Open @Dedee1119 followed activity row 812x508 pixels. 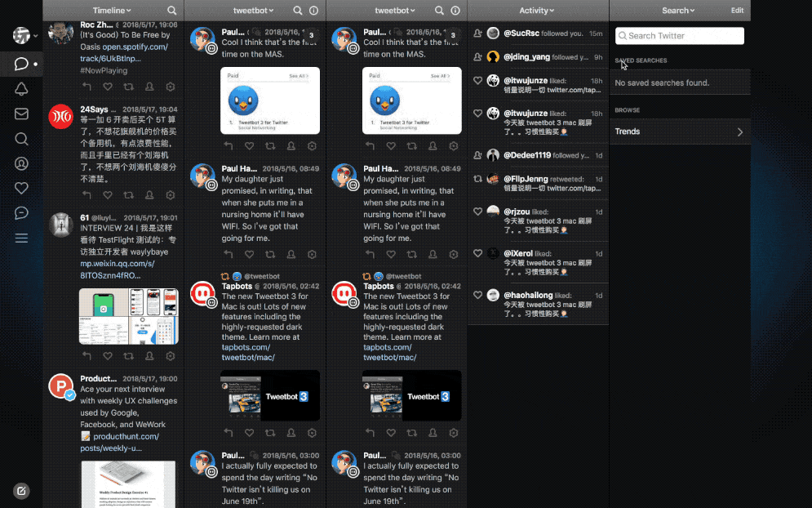coord(538,155)
